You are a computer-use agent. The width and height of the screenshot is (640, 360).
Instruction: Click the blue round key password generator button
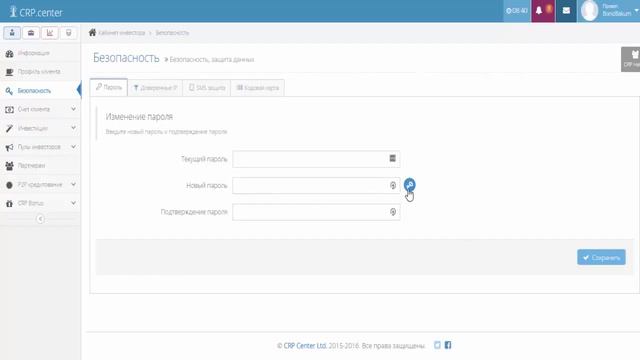(x=409, y=185)
